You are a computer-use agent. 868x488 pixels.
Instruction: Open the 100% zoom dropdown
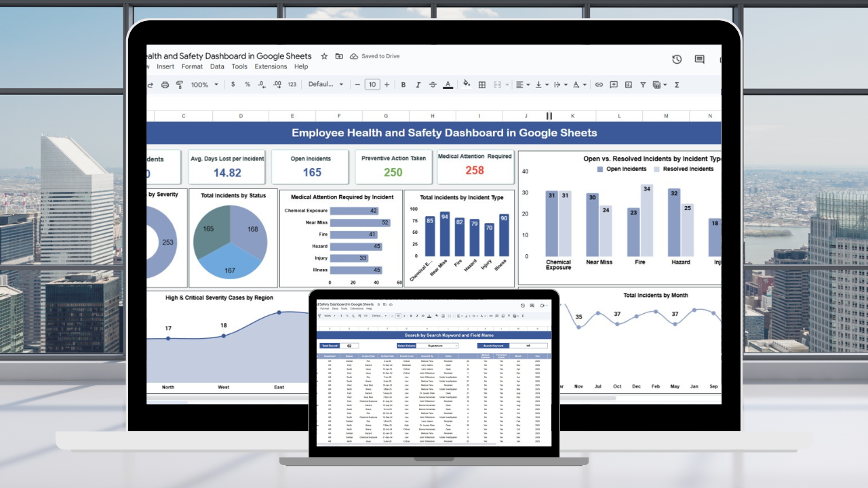point(205,85)
